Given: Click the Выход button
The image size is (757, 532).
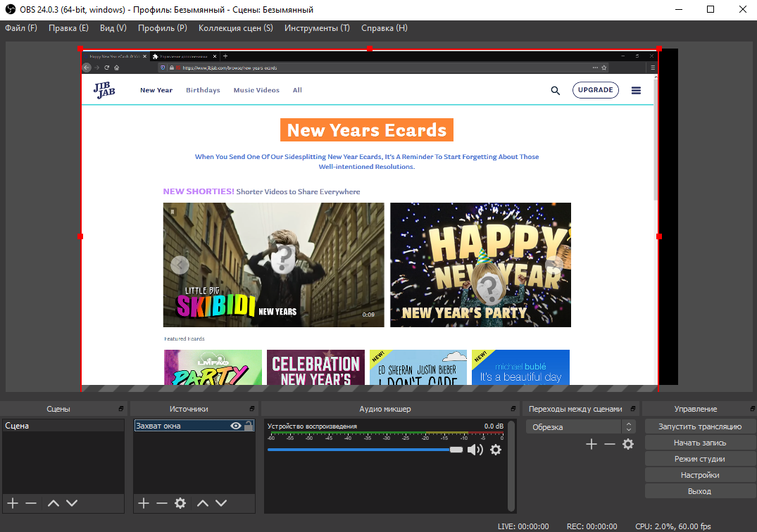Looking at the screenshot, I should [x=700, y=491].
